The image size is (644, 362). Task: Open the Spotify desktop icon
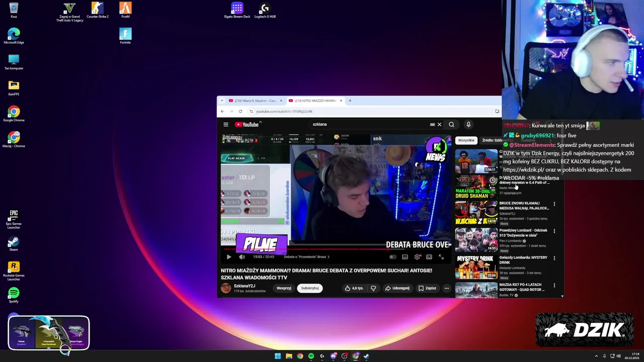point(14,295)
